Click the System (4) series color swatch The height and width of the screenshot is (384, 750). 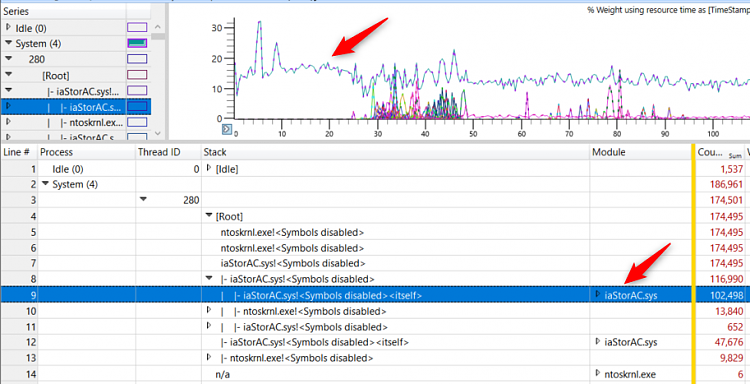(137, 44)
